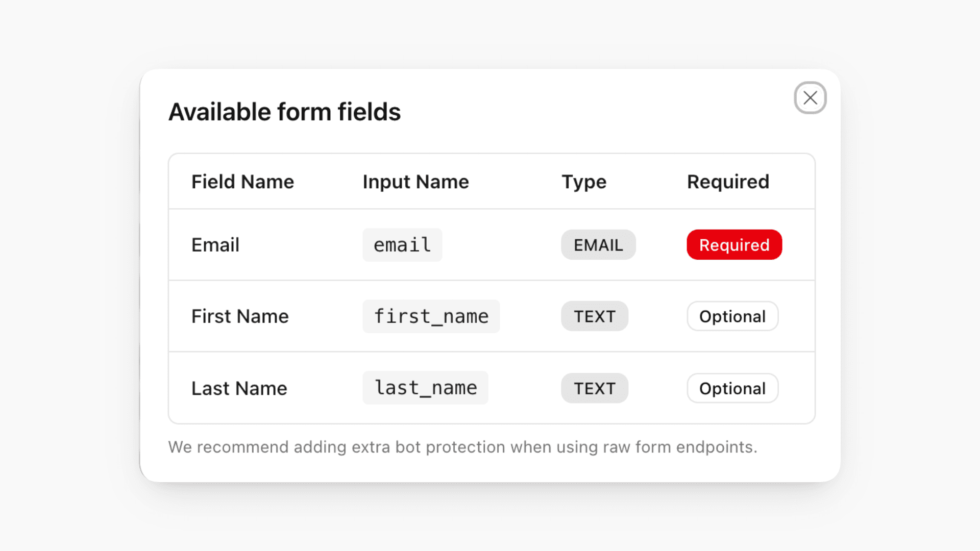980x551 pixels.
Task: Select the First Name field label
Action: click(240, 316)
